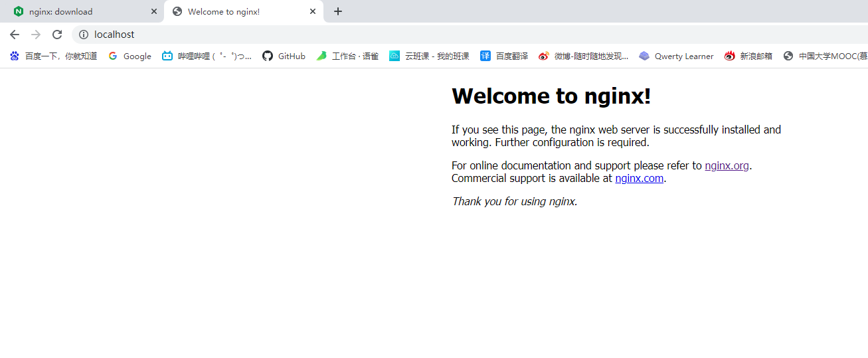Image resolution: width=868 pixels, height=358 pixels.
Task: Open the GitHub bookmark
Action: [284, 56]
